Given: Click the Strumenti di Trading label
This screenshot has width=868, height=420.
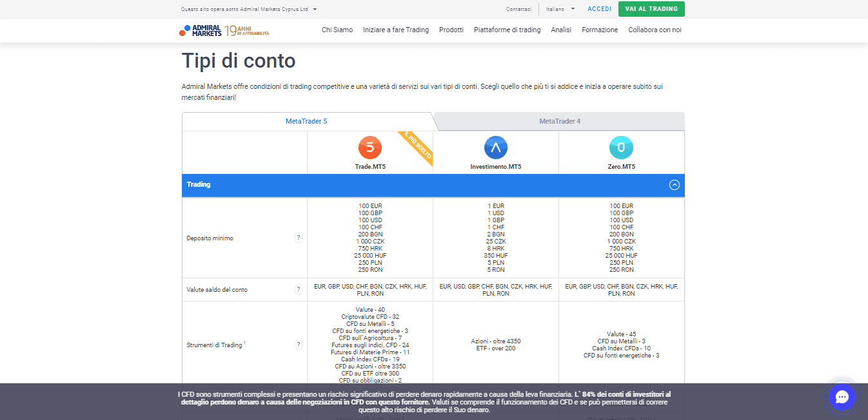Looking at the screenshot, I should coord(215,345).
